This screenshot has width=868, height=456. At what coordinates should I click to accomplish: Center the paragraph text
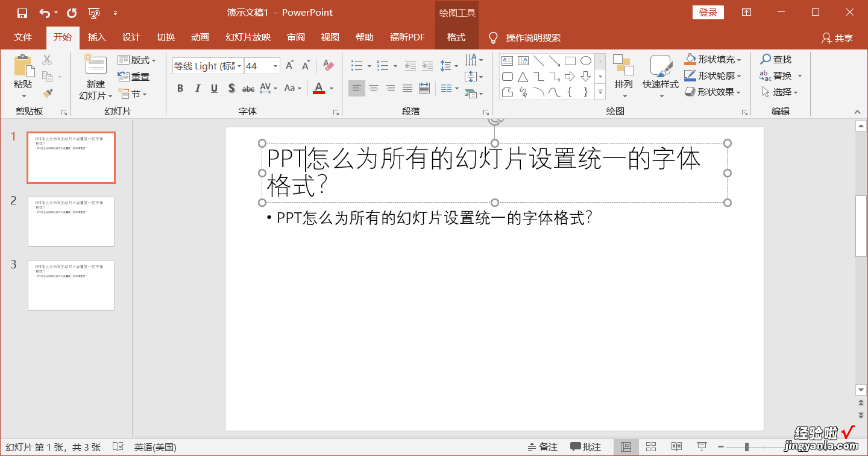pos(374,89)
